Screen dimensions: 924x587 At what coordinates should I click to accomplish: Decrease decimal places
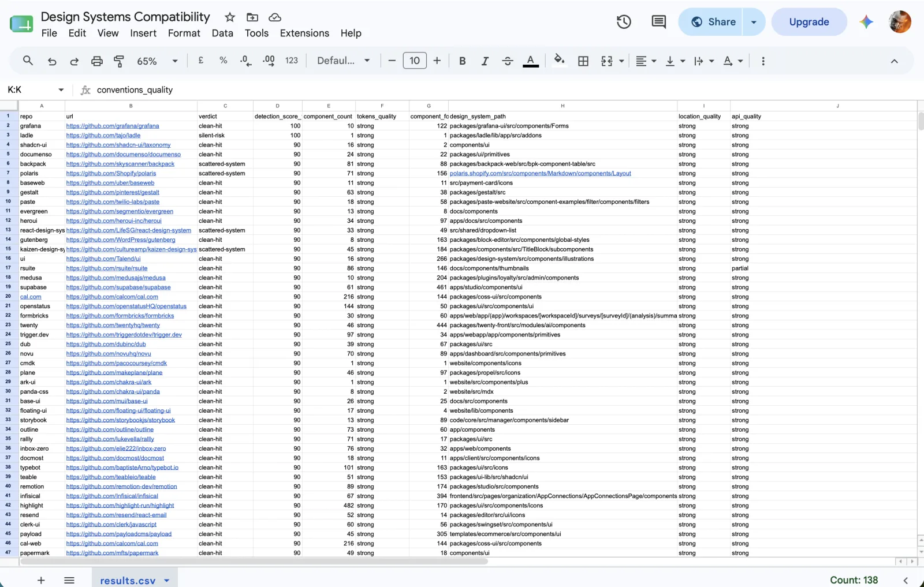(x=246, y=61)
